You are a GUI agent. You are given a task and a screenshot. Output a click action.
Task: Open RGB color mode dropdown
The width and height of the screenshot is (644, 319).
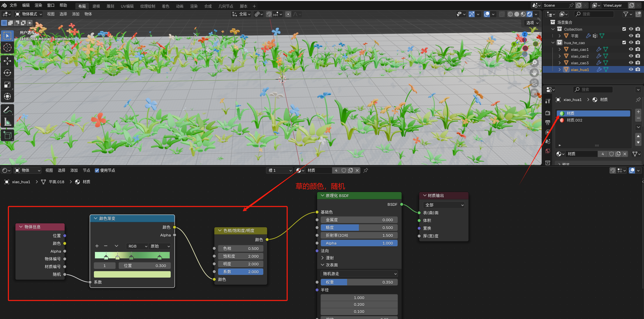(137, 246)
